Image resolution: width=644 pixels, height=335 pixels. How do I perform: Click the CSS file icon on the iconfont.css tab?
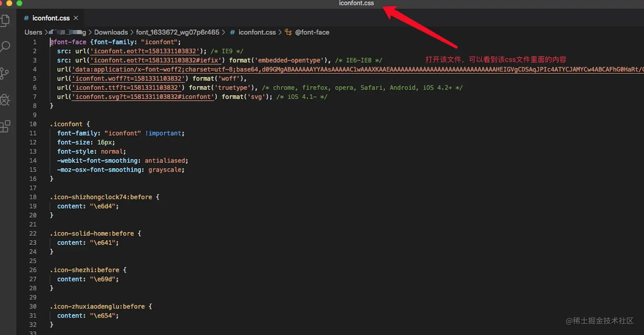26,18
